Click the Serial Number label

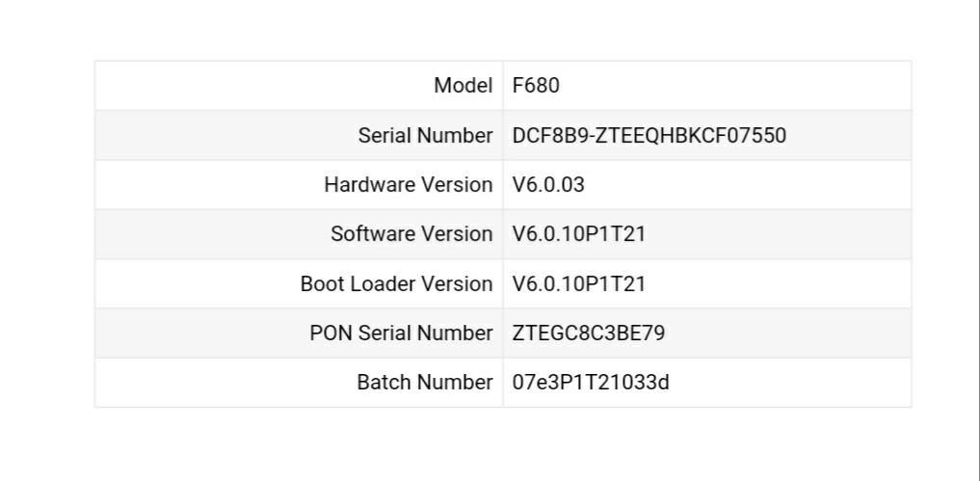425,136
